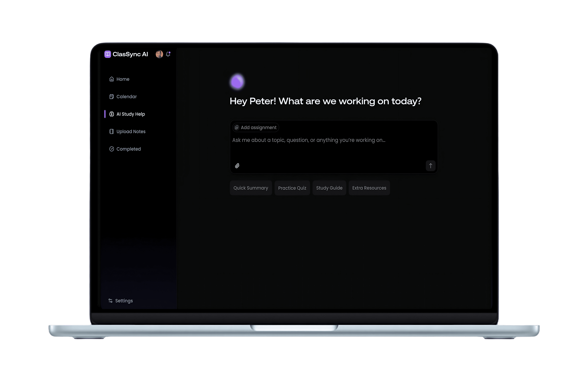The width and height of the screenshot is (588, 382).
Task: Navigate to the Calendar menu item
Action: pos(126,97)
